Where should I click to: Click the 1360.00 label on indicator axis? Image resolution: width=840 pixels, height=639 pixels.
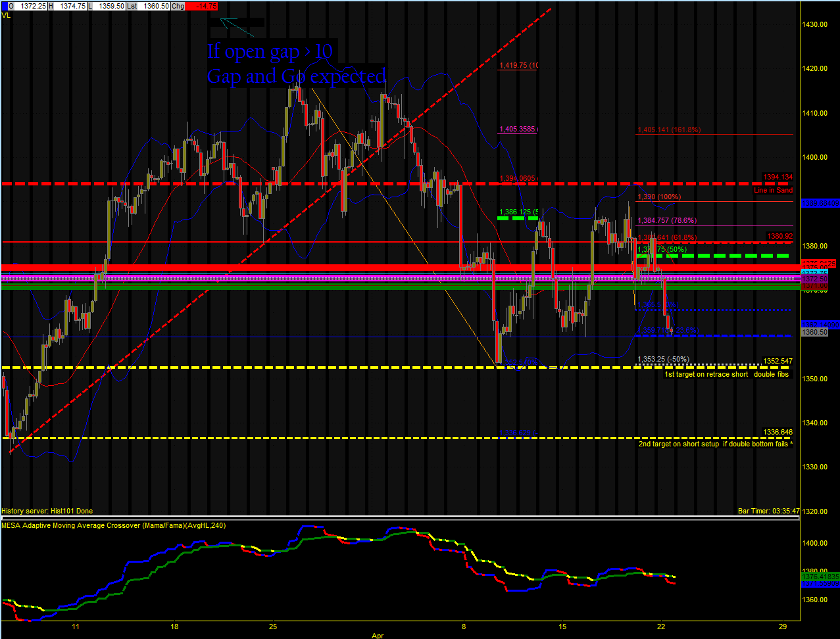[x=814, y=600]
